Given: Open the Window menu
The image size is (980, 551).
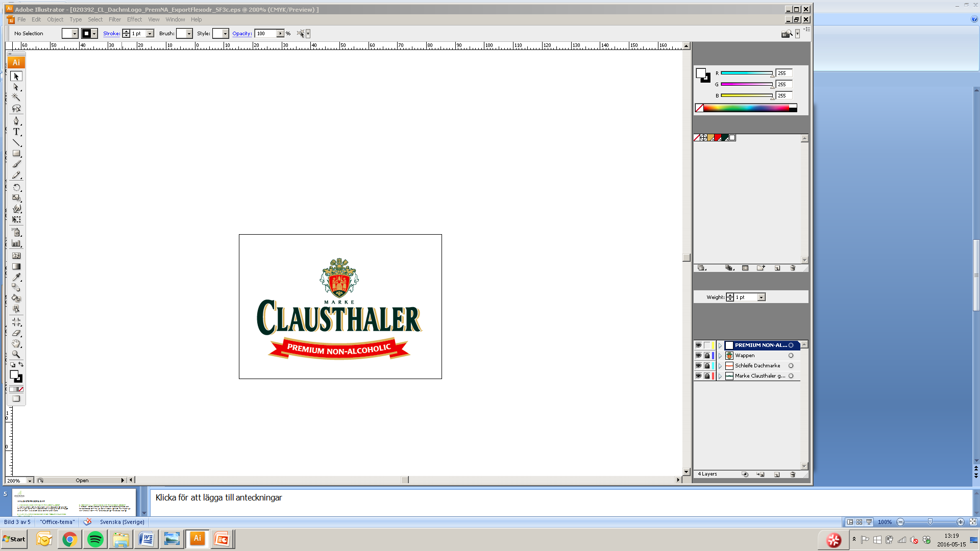Looking at the screenshot, I should (x=175, y=19).
